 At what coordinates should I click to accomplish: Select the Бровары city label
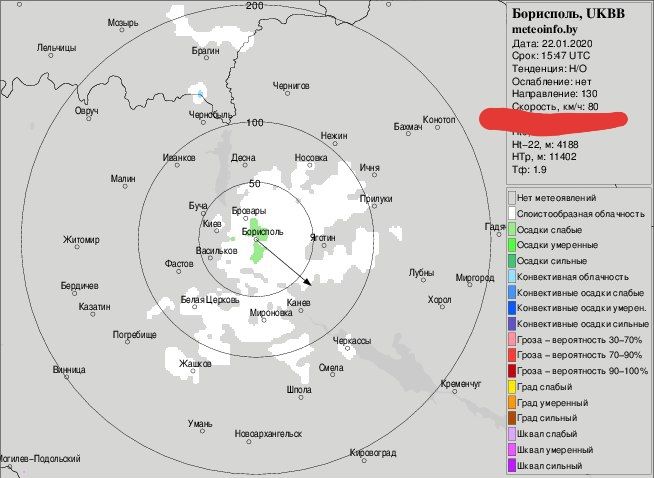249,211
